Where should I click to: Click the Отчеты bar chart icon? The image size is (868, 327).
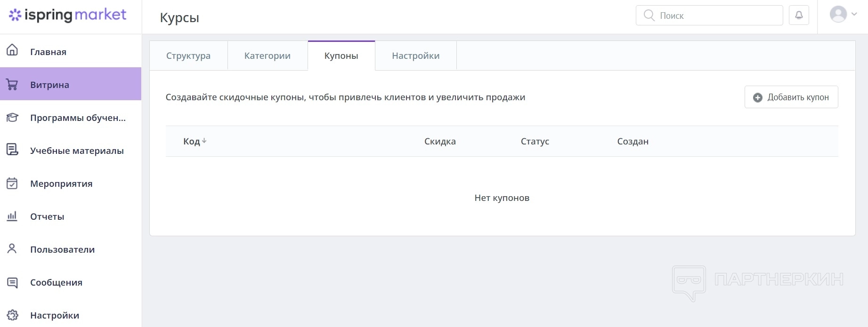pyautogui.click(x=12, y=216)
